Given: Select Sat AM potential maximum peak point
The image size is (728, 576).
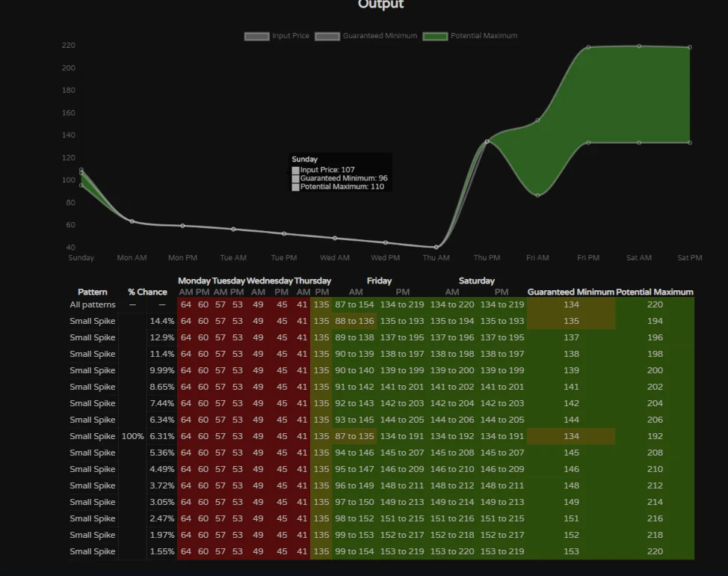Looking at the screenshot, I should tap(639, 46).
